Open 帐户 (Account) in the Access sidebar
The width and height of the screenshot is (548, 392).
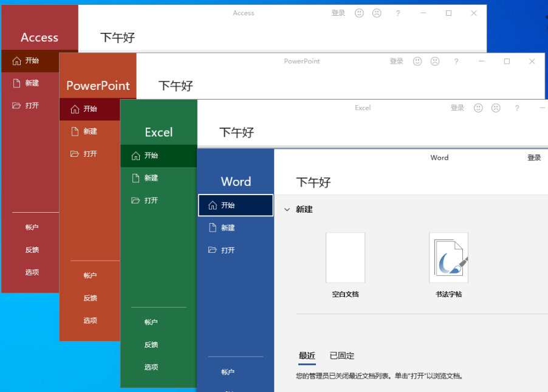coord(32,227)
